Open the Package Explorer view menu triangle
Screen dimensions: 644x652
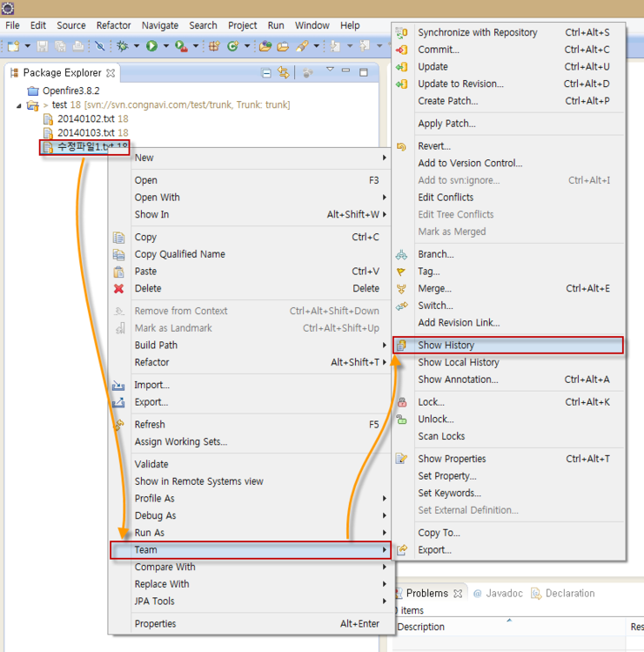click(x=330, y=71)
